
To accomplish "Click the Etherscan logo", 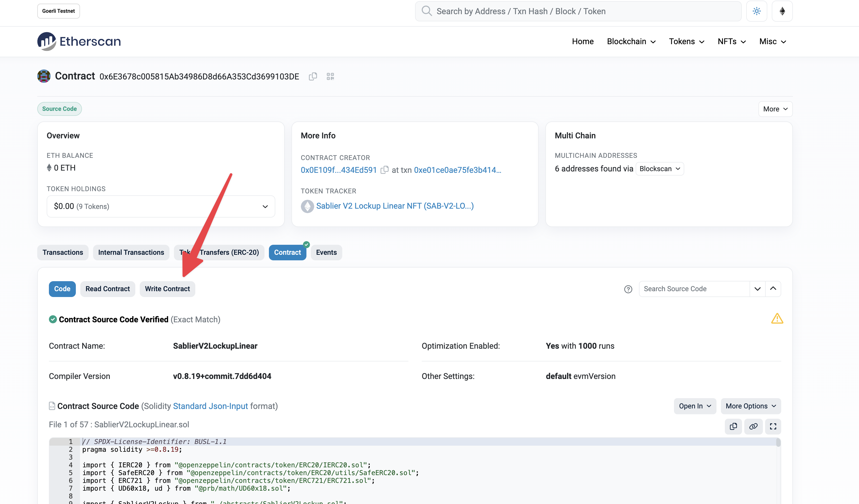I will coord(79,41).
